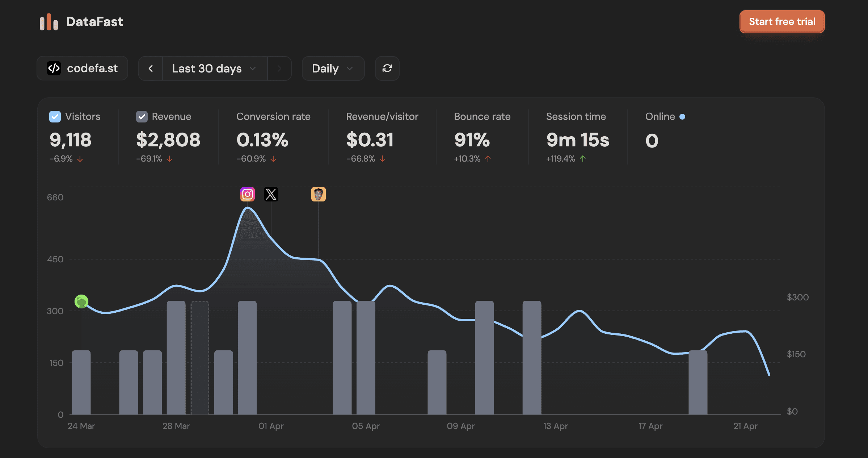Click Start free trial button

[782, 22]
